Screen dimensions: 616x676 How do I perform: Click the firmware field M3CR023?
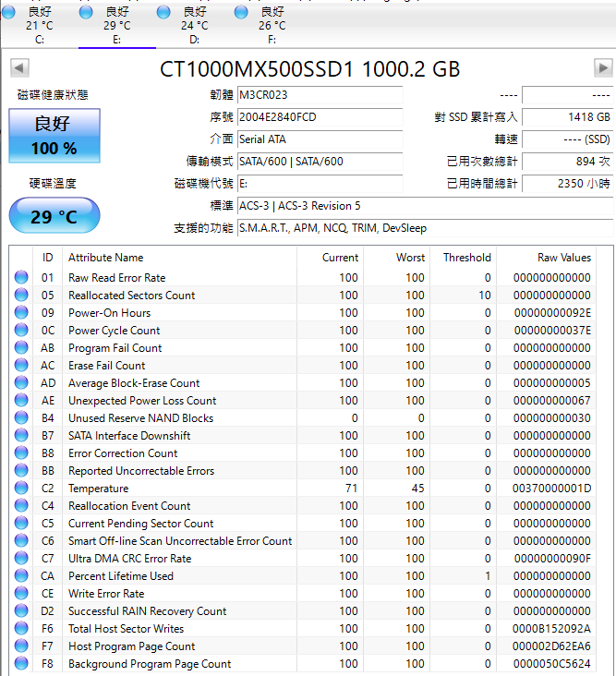click(x=320, y=95)
